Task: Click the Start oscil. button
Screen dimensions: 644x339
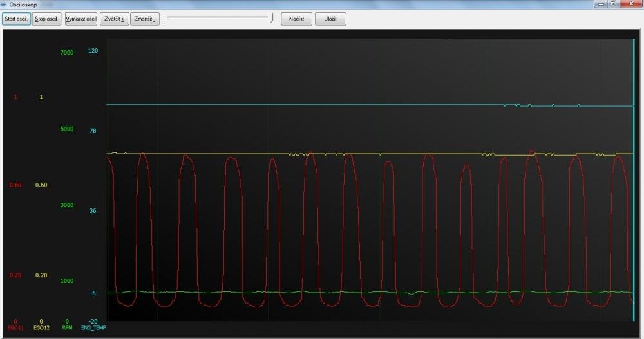Action: [16, 19]
